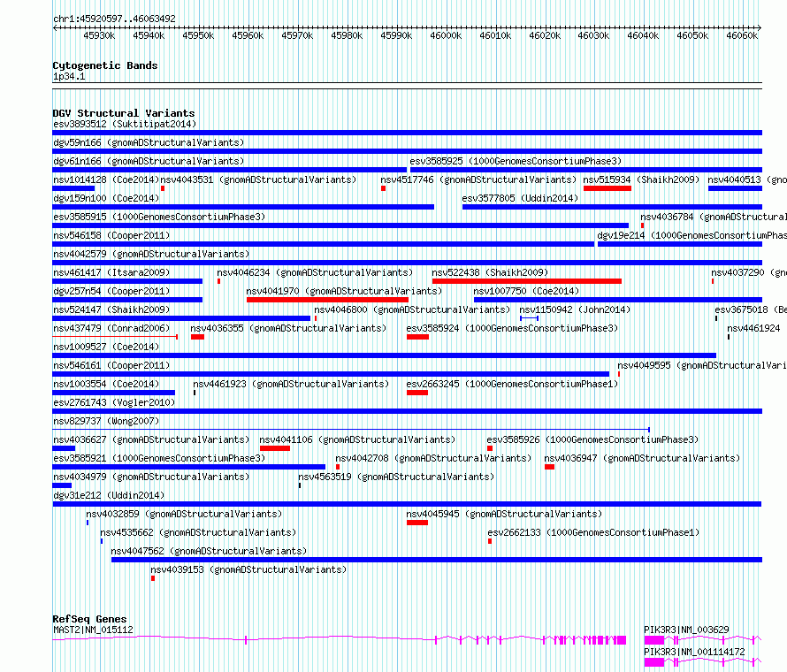The width and height of the screenshot is (787, 672).
Task: Click dgv31e212 (Uddin2014) label
Action: coord(109,495)
